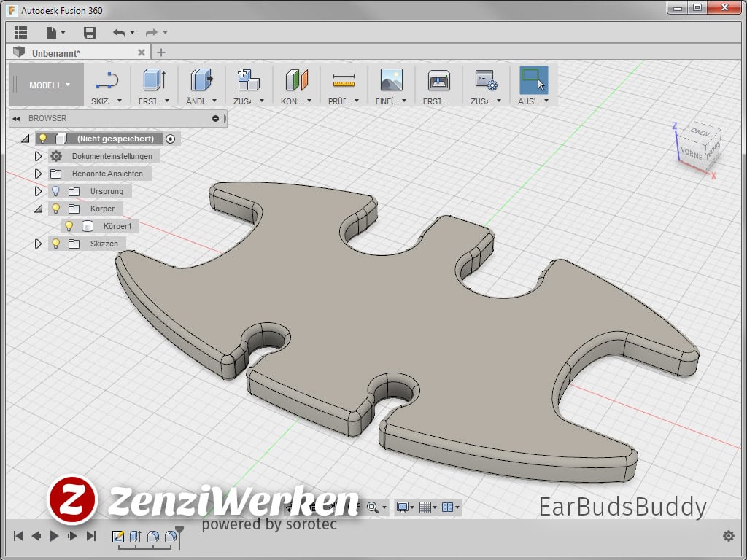This screenshot has width=747, height=560.
Task: Close the Unbenannt* tab
Action: point(142,52)
